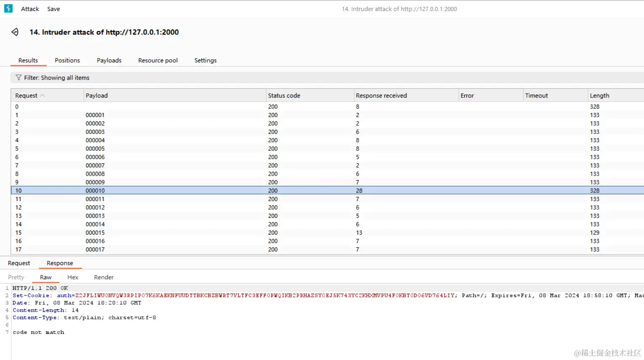
Task: Select baseline request row 0
Action: coord(327,107)
